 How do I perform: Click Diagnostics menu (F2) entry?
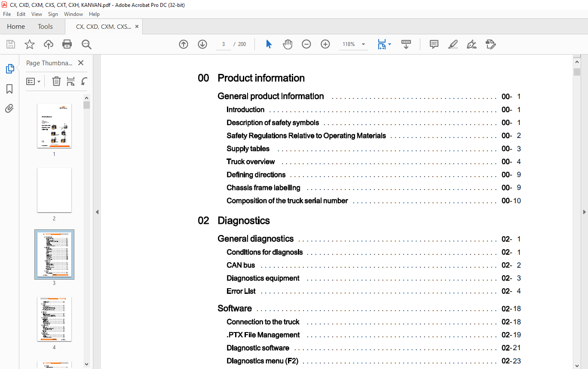(262, 361)
